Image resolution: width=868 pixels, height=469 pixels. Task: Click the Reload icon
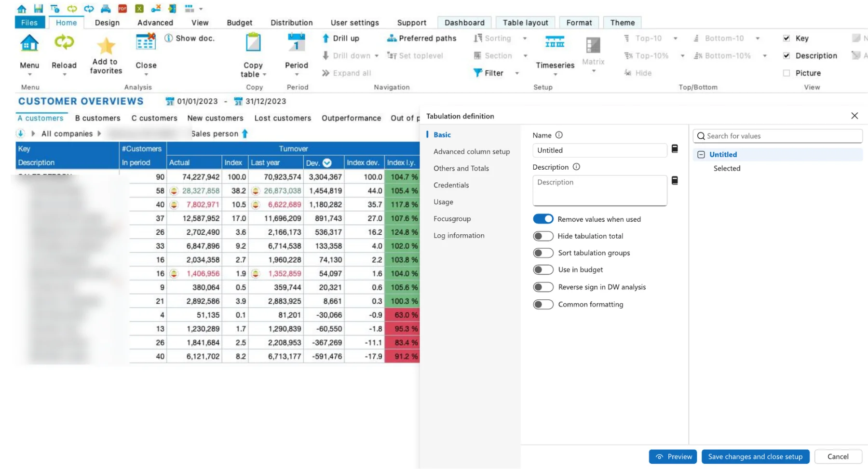click(x=64, y=43)
